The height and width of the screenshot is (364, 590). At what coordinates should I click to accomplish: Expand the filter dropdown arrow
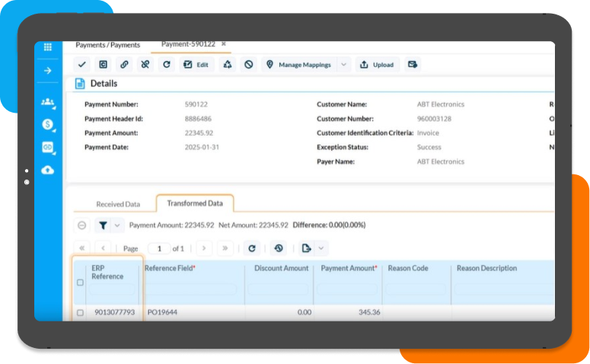click(117, 225)
